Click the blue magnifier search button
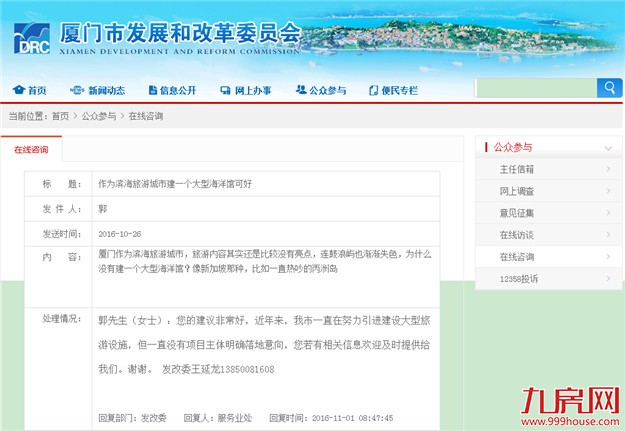This screenshot has height=431, width=625. click(609, 88)
